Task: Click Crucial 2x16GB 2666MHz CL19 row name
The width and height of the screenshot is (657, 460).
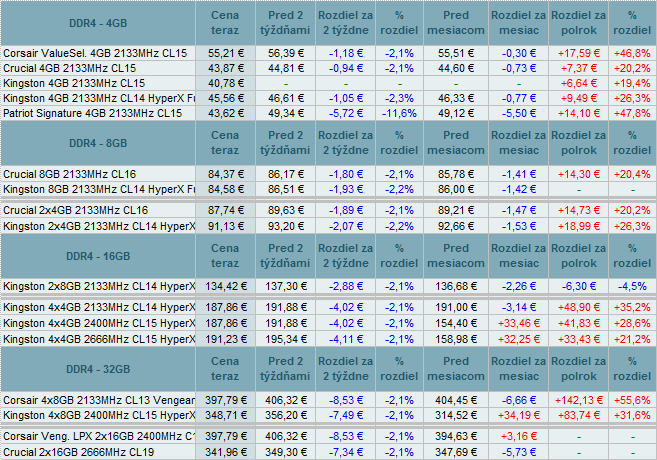Action: point(78,452)
